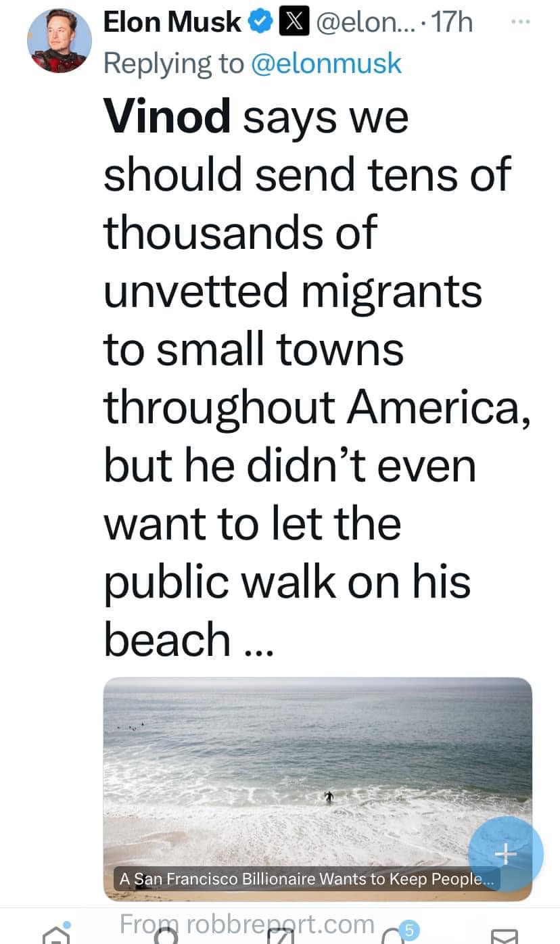Open the Grok tab icon in bottom bar
The width and height of the screenshot is (560, 944).
tap(280, 937)
